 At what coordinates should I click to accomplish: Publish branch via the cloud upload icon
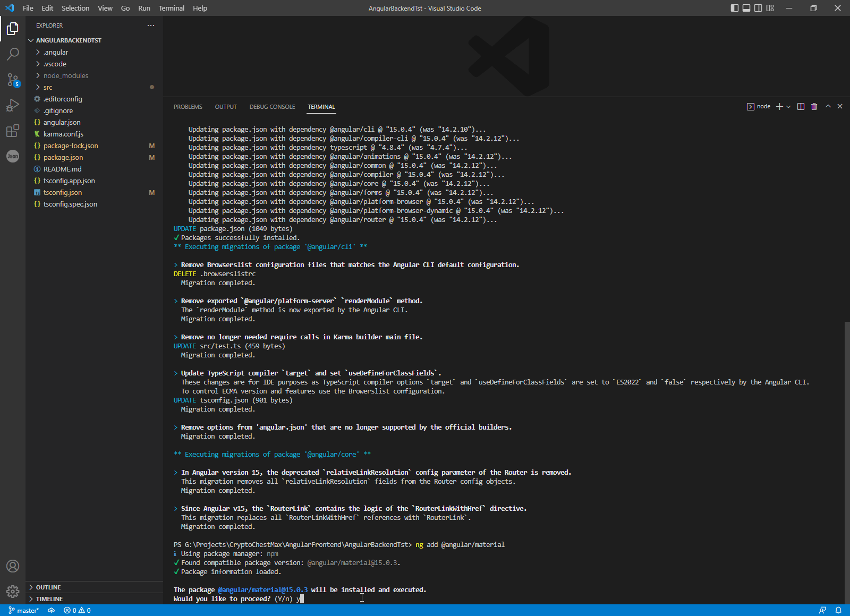tap(51, 610)
